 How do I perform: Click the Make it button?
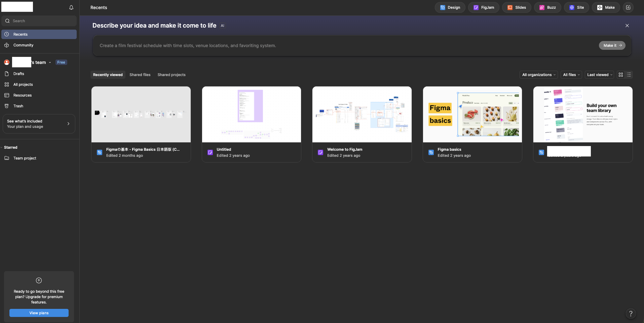click(x=612, y=45)
